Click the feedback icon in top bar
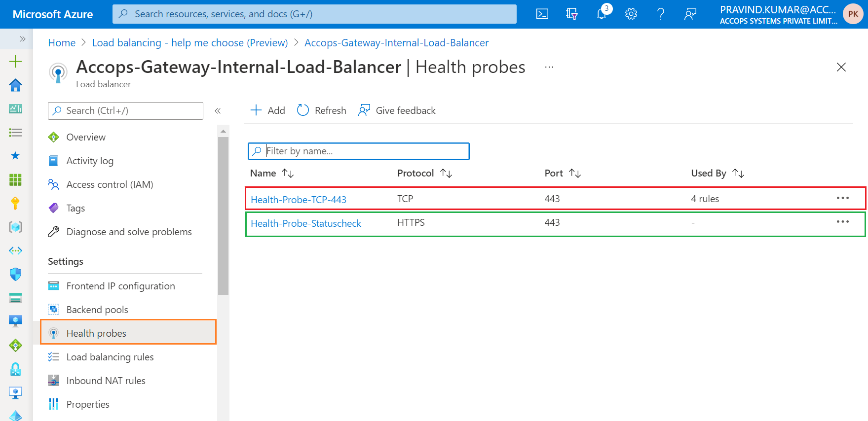The image size is (868, 421). [690, 14]
